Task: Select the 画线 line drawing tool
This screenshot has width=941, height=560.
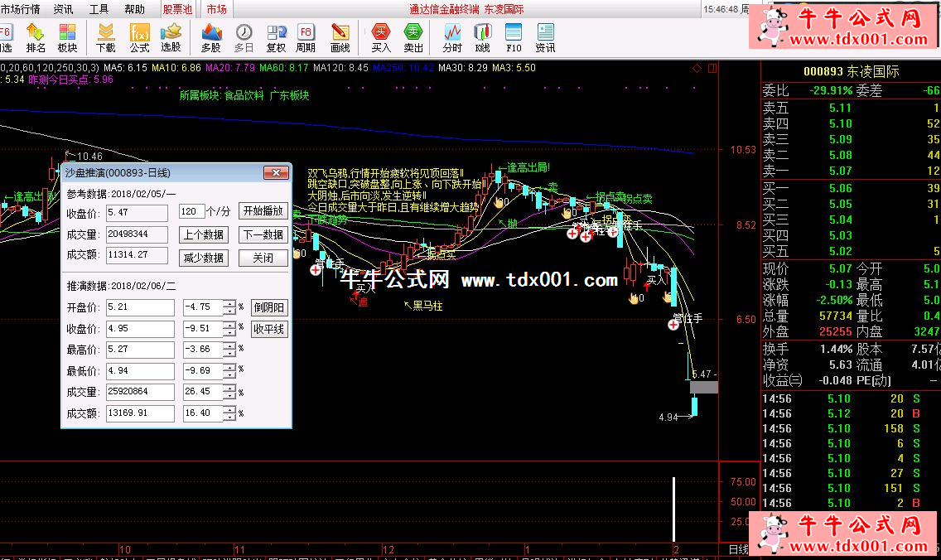Action: 340,37
